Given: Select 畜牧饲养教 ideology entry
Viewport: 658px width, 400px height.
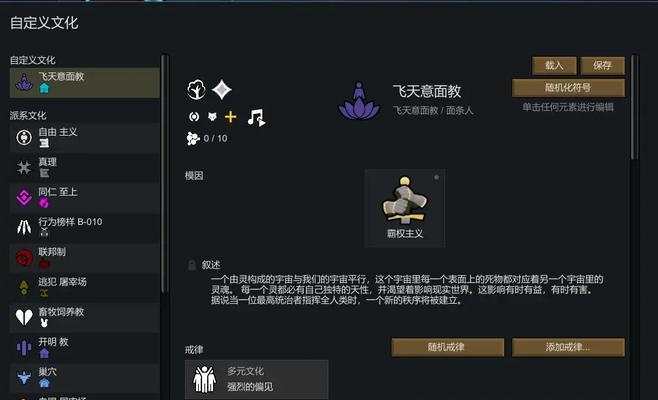Looking at the screenshot, I should (84, 317).
